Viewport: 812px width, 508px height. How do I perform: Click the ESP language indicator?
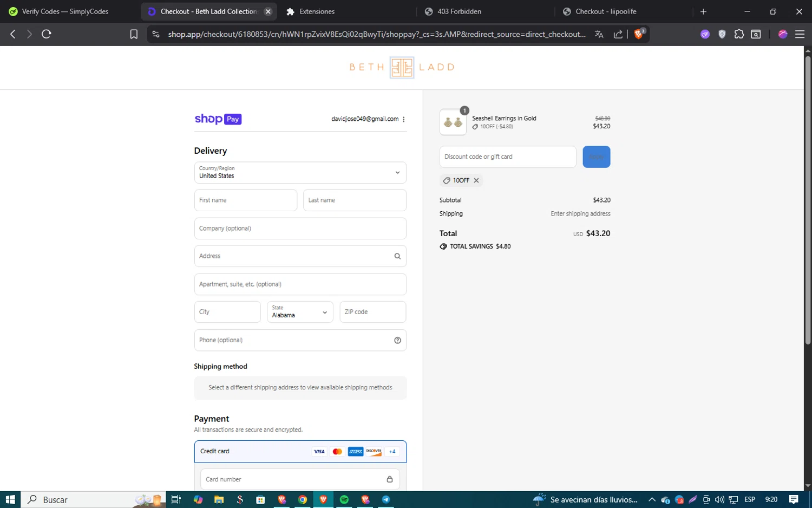(750, 499)
